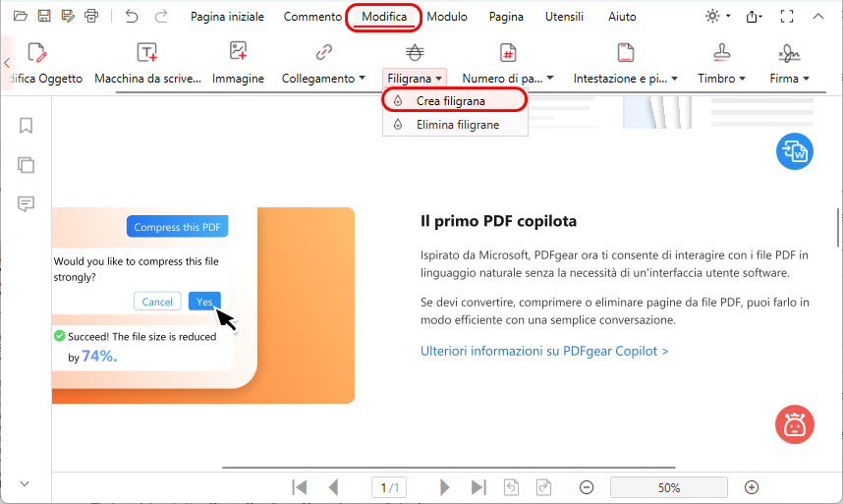Click the Collegamento link icon
Screen dimensions: 843x504
click(323, 52)
